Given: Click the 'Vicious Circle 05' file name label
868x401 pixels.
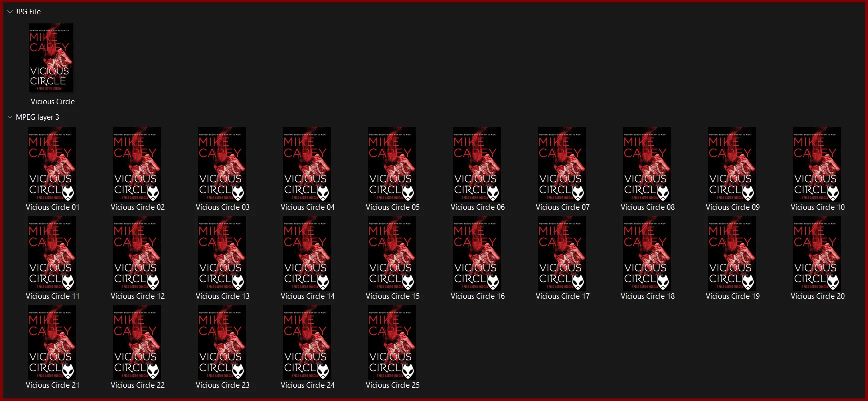Looking at the screenshot, I should coord(393,207).
